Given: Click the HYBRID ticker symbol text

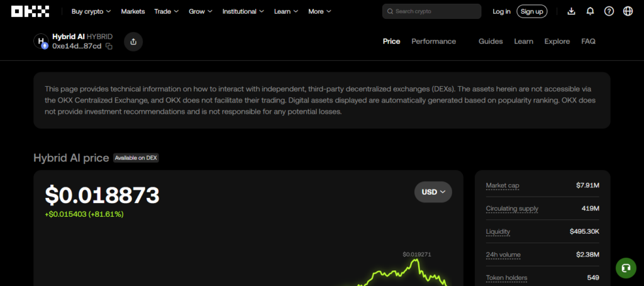Looking at the screenshot, I should 99,36.
